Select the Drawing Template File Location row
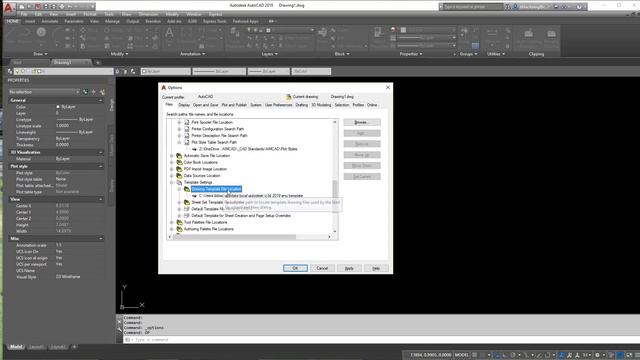The width and height of the screenshot is (640, 360). 216,189
